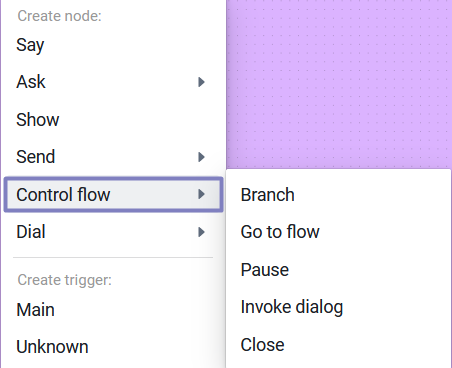Click the Control flow arrow icon
This screenshot has width=452, height=368.
click(x=201, y=194)
